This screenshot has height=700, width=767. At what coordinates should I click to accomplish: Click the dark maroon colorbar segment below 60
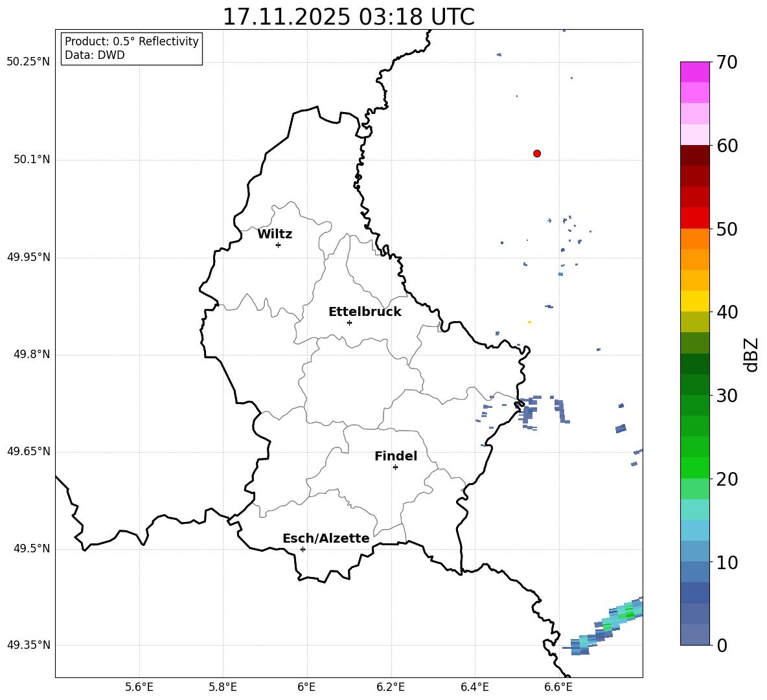[694, 155]
